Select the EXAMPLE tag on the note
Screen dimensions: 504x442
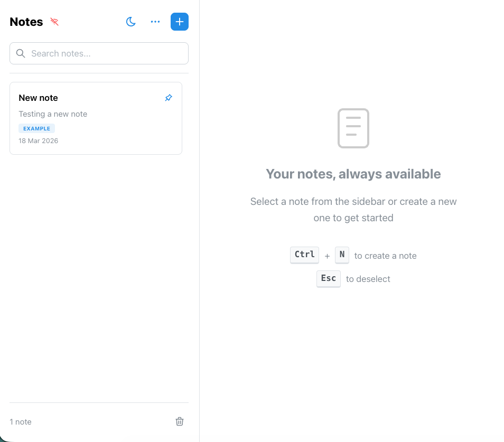click(36, 128)
